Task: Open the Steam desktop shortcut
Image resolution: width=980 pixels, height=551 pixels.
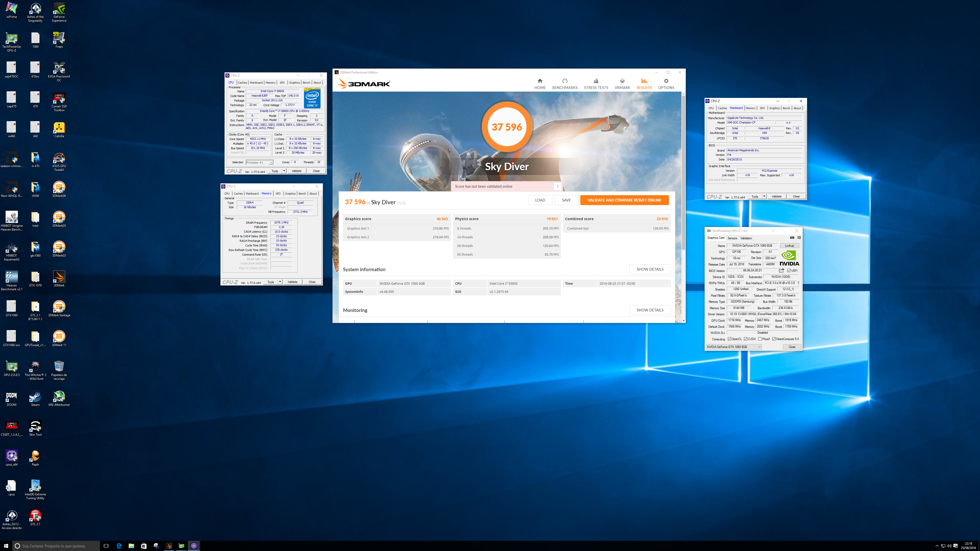Action: [35, 398]
